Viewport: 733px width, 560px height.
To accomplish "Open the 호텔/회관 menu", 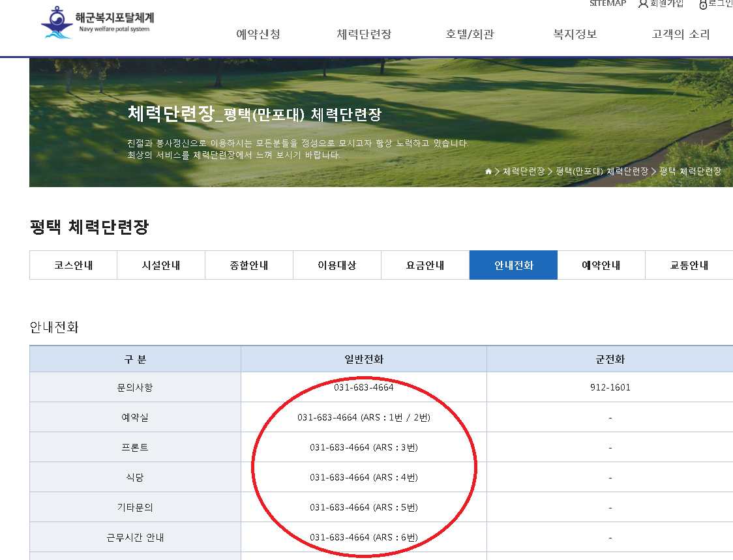I will pos(470,34).
